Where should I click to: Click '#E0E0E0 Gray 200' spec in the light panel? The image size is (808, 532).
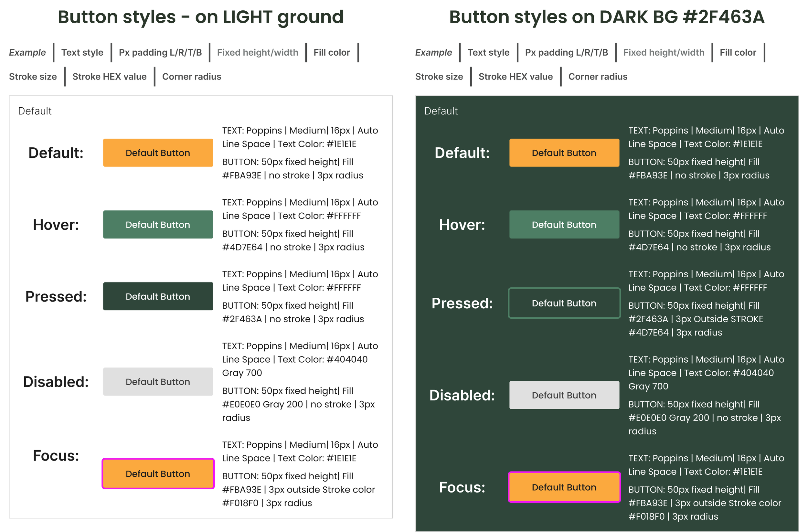pyautogui.click(x=262, y=404)
